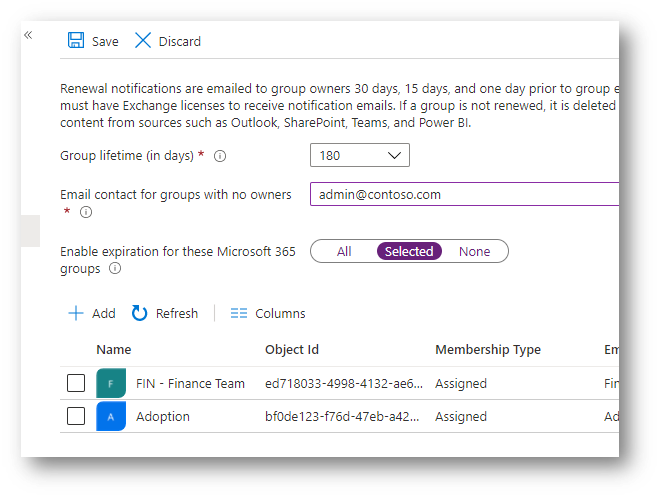This screenshot has height=499, width=661.
Task: Click the Group lifetime info icon
Action: pyautogui.click(x=220, y=156)
